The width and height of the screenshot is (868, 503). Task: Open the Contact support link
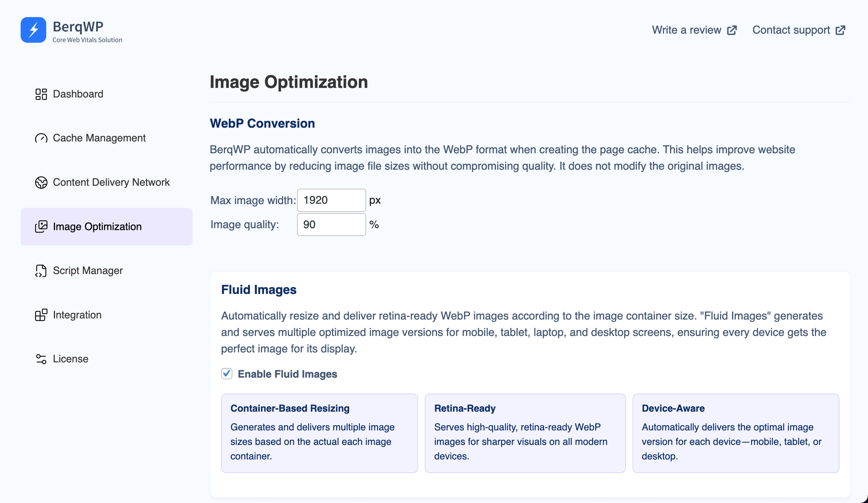point(791,30)
